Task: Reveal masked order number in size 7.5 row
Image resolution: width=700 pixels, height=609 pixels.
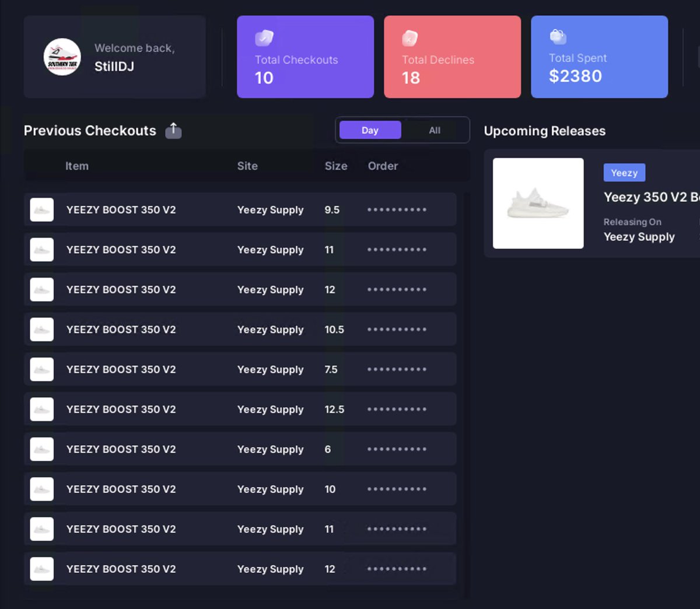Action: coord(397,369)
